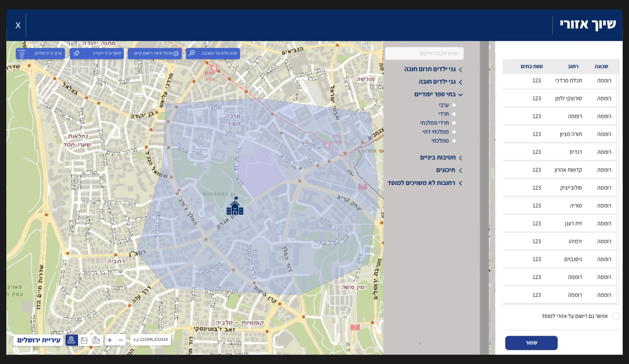
Task: Toggle 'אפשר גם רישום על אזורי למוסד' checkbox
Action: [616, 316]
